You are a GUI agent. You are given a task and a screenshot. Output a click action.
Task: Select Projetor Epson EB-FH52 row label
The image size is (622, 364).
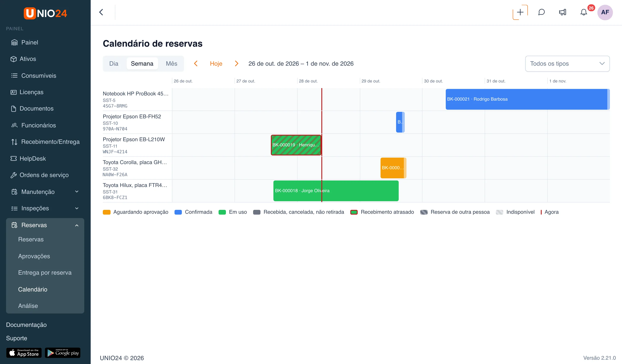(x=132, y=117)
